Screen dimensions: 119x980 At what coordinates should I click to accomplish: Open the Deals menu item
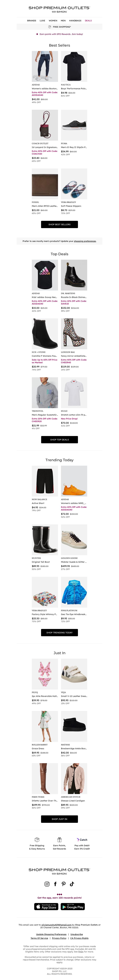click(88, 21)
